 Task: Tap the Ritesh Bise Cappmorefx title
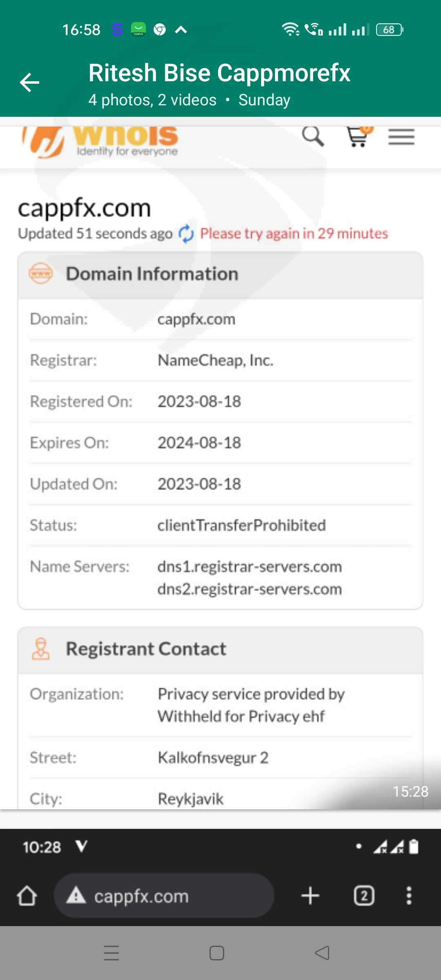pyautogui.click(x=219, y=73)
